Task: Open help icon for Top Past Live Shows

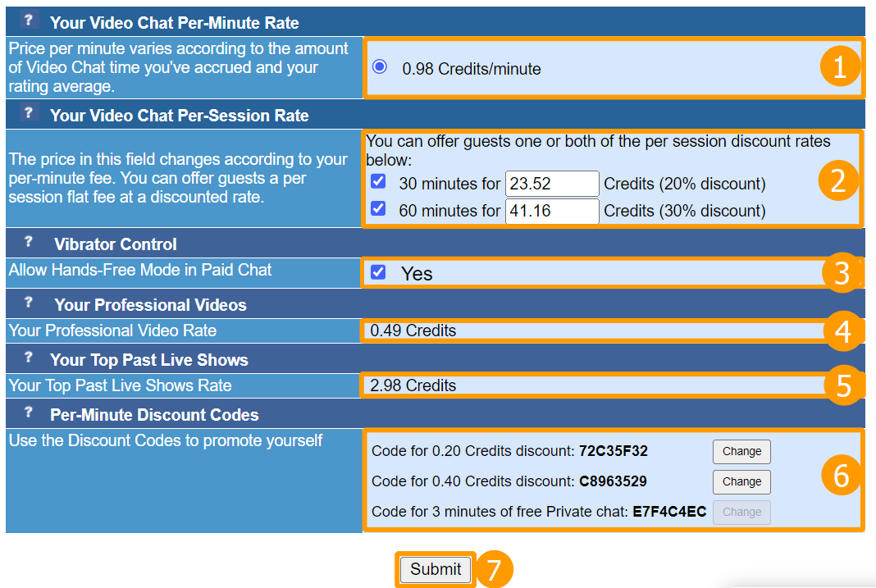Action: pos(29,358)
